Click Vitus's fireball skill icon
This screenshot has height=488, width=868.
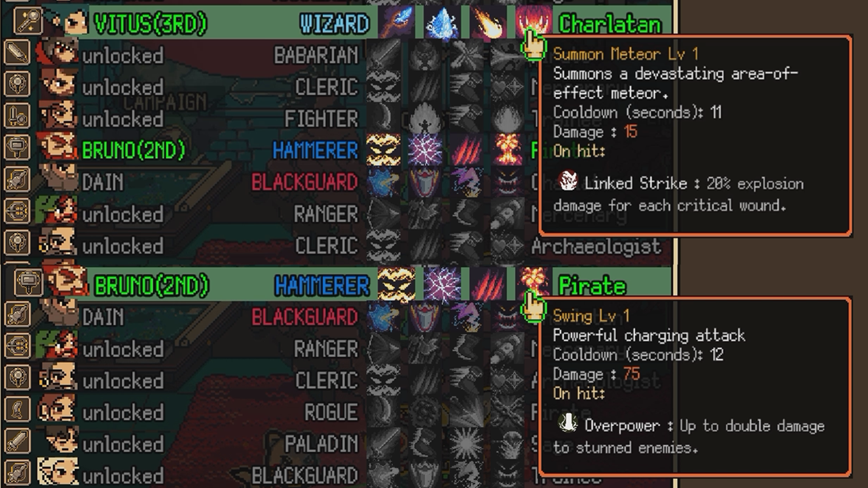point(487,22)
